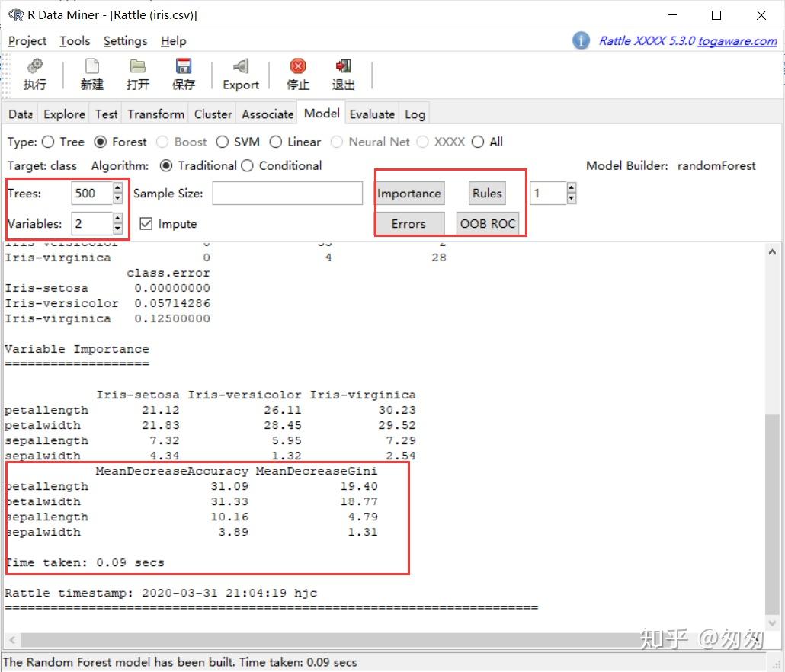The height and width of the screenshot is (672, 785).
Task: Click the vertical scrollbar thumb in output
Action: 772,514
